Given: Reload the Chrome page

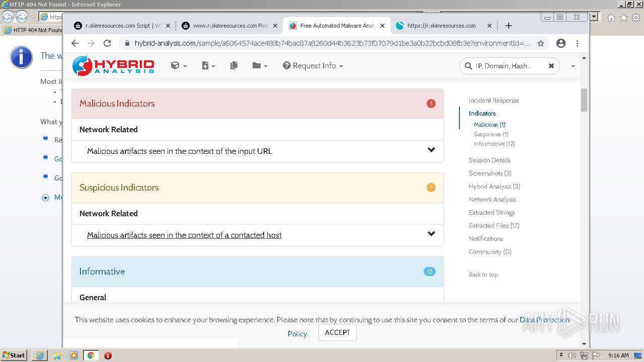Looking at the screenshot, I should [x=107, y=43].
